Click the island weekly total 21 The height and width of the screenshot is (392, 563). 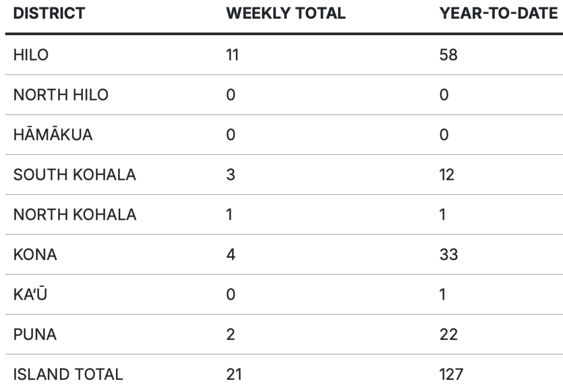[x=234, y=375]
